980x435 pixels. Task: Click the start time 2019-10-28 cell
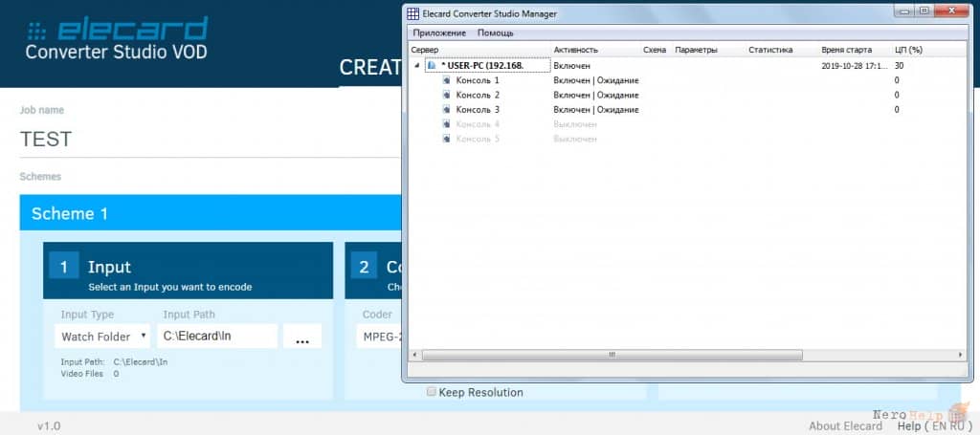pos(854,66)
